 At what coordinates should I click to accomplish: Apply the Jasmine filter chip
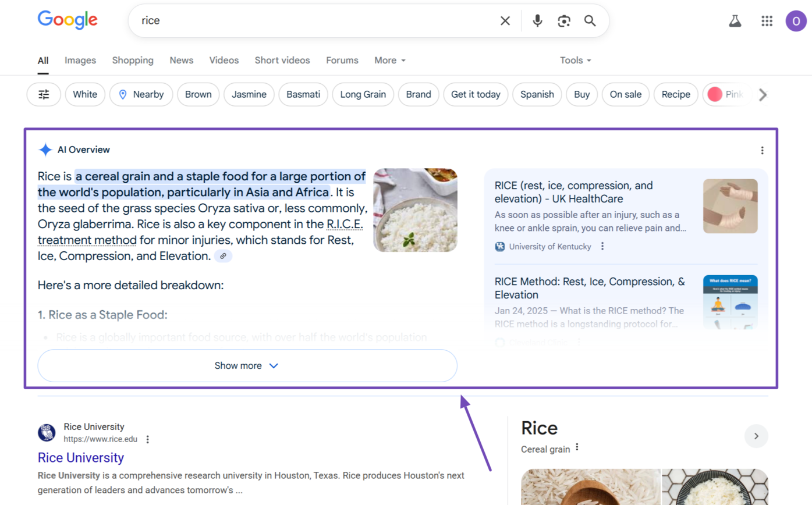(249, 94)
